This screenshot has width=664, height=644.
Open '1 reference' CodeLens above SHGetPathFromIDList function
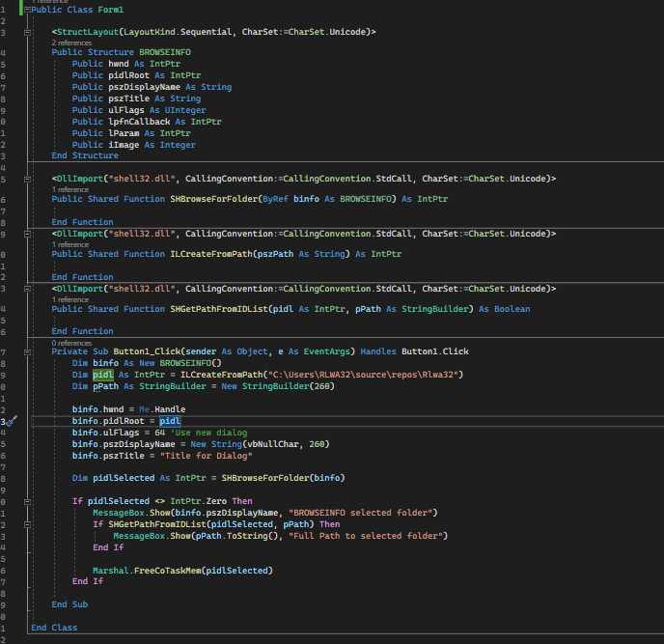pos(70,299)
